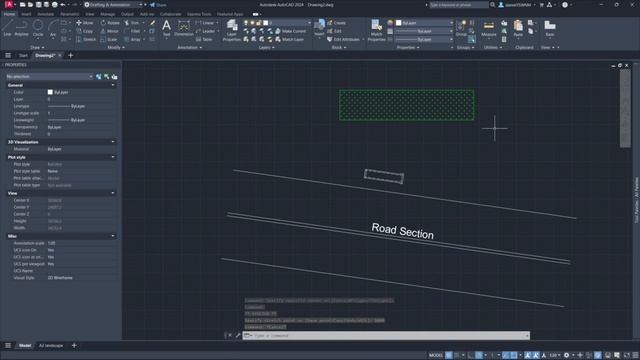Collapse the General section in Properties
This screenshot has width=640, height=360.
[113, 85]
